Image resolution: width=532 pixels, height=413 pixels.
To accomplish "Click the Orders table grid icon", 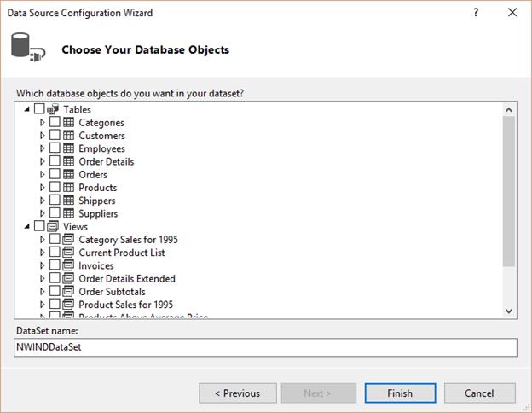I will 68,174.
